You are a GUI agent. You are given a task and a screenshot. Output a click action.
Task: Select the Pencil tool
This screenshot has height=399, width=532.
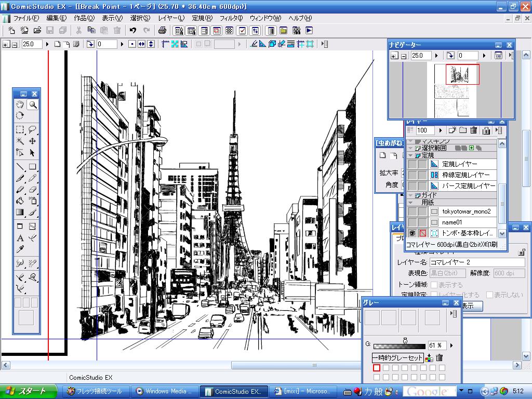coord(33,178)
